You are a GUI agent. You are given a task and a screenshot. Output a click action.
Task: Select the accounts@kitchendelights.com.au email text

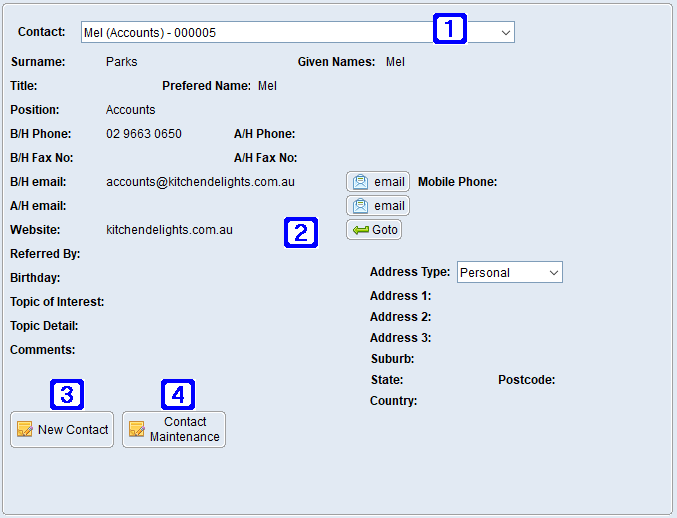point(200,182)
